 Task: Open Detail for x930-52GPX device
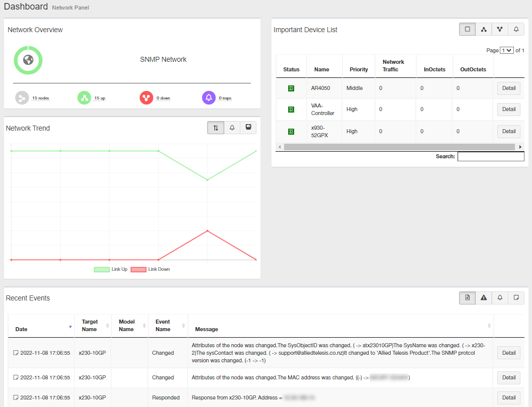[508, 132]
